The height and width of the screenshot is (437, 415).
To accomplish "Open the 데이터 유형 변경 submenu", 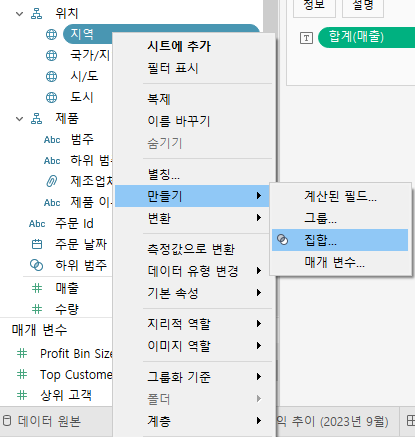I will [x=192, y=271].
